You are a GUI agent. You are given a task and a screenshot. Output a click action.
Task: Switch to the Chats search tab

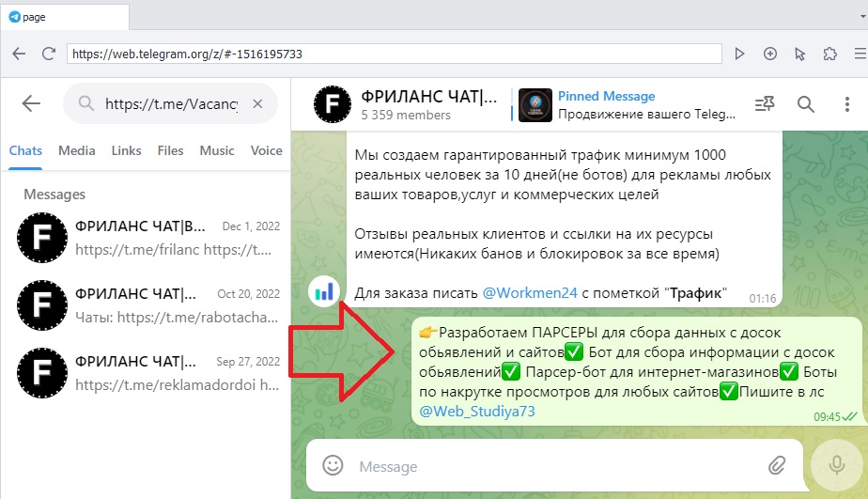(25, 150)
